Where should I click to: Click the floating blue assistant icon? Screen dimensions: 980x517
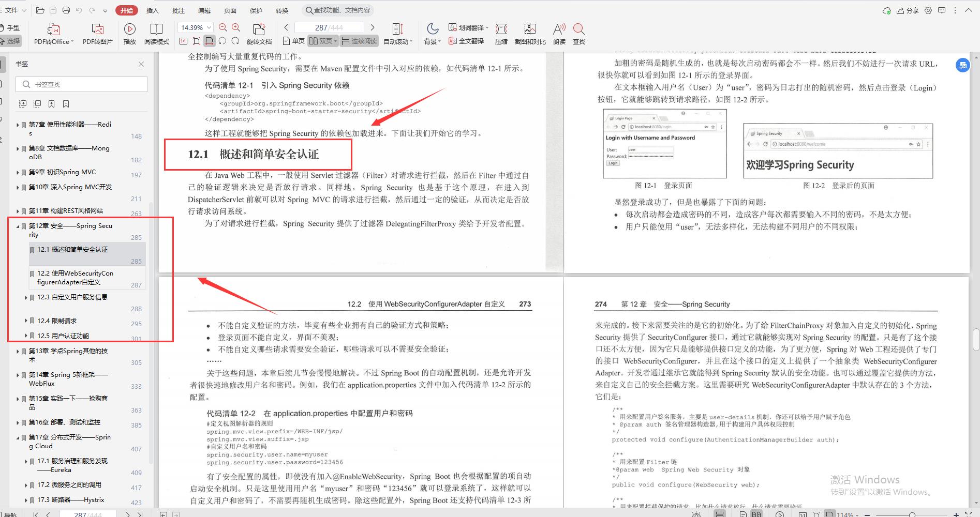click(x=962, y=65)
